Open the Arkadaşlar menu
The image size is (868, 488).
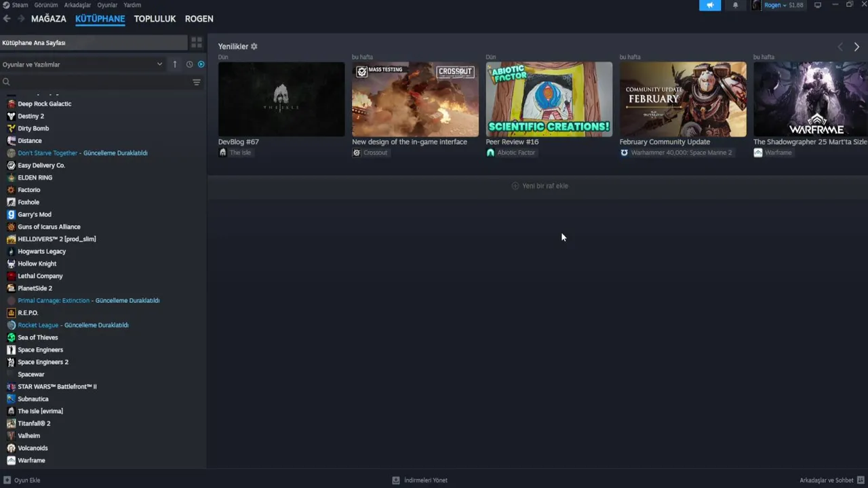[x=77, y=5]
